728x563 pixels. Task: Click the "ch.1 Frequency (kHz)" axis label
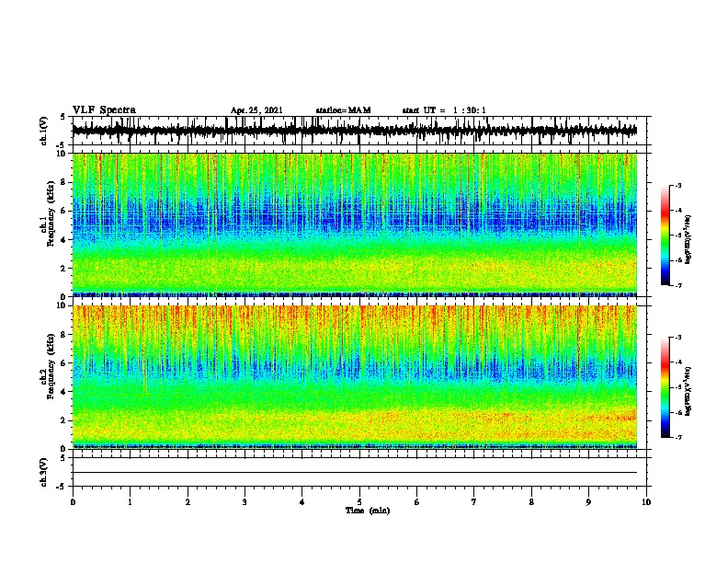point(47,213)
